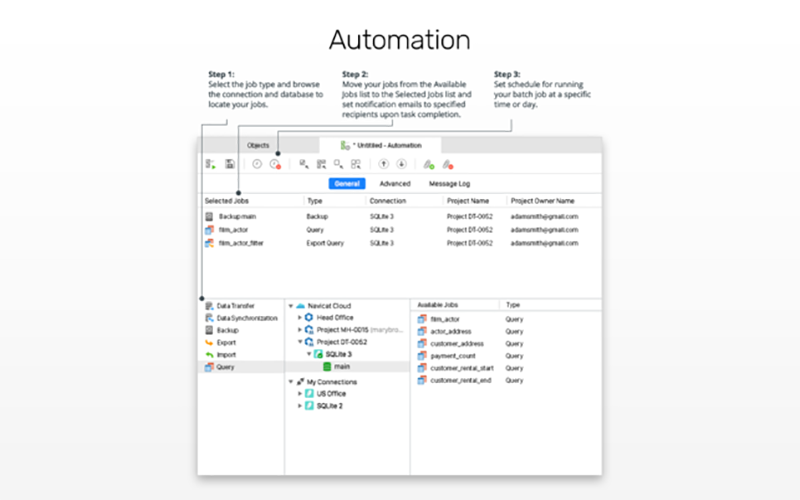Image resolution: width=800 pixels, height=500 pixels.
Task: Open the Message Log tab
Action: coord(449,184)
